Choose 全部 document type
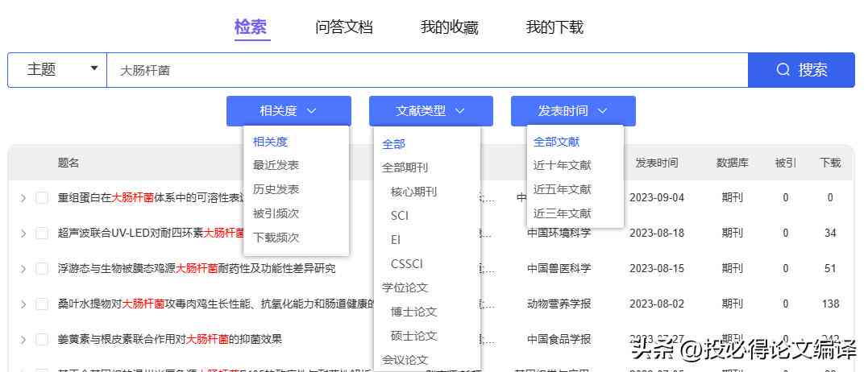868x372 pixels. [393, 144]
